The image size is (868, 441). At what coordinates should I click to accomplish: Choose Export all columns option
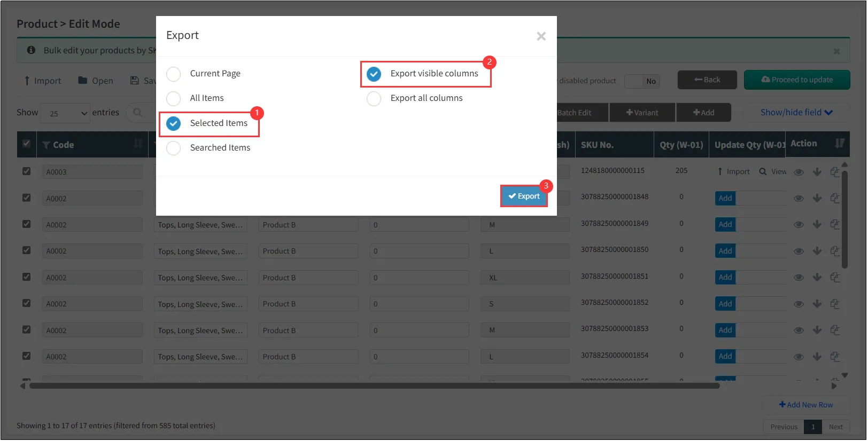pyautogui.click(x=374, y=98)
